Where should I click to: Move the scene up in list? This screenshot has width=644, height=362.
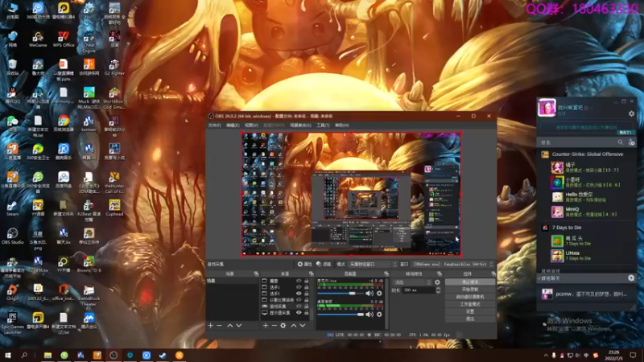coord(230,326)
